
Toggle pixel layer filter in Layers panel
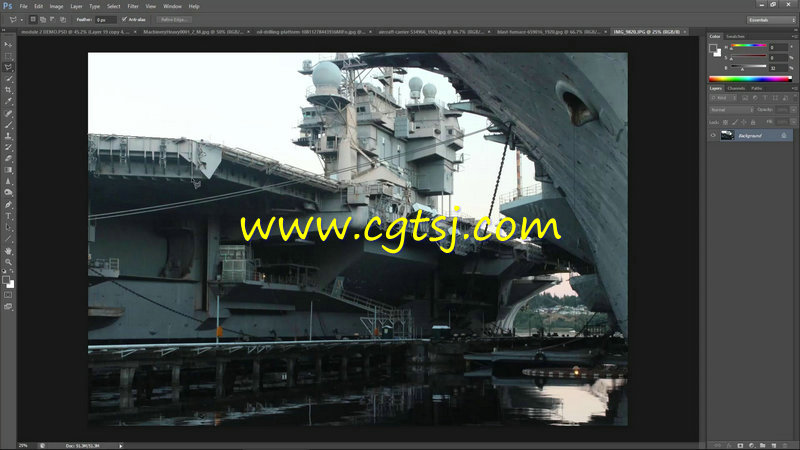pyautogui.click(x=745, y=97)
